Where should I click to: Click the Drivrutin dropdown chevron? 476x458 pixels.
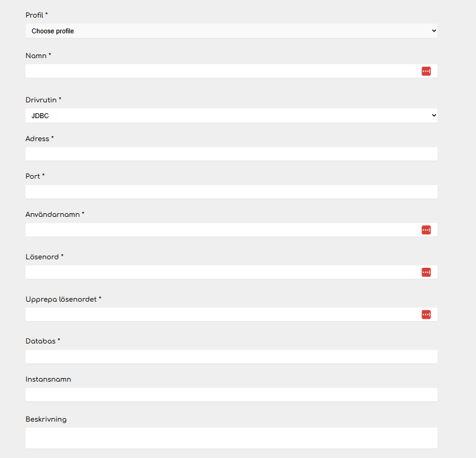click(x=434, y=115)
